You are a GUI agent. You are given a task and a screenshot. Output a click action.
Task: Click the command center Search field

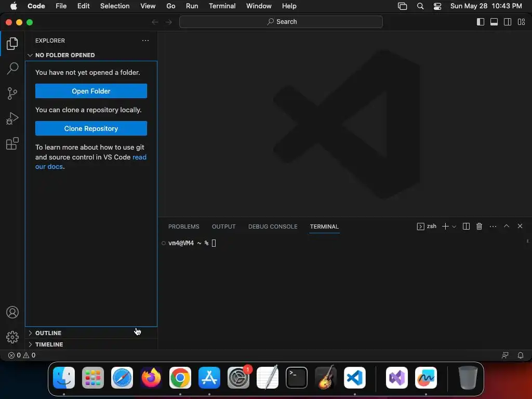[281, 22]
